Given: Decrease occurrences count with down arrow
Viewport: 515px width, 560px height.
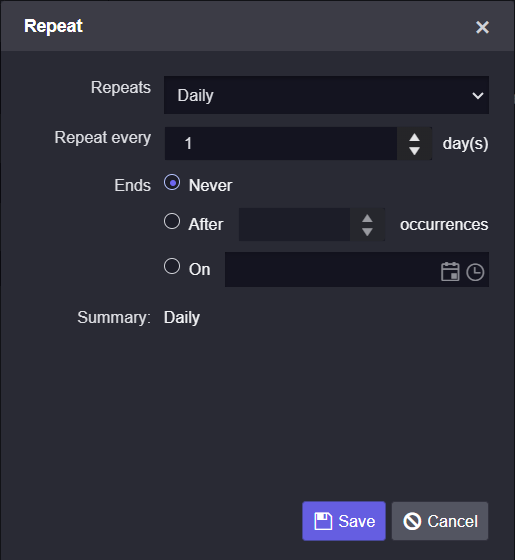Looking at the screenshot, I should coord(367,231).
